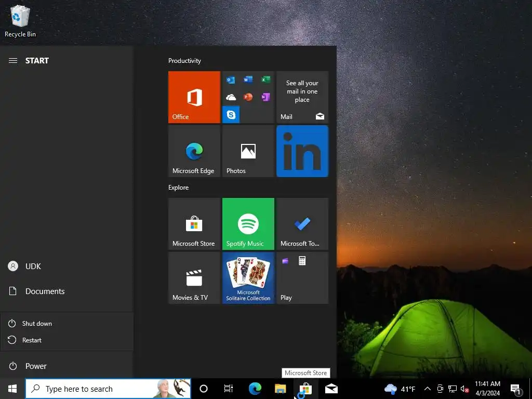Open the muted volume tray icon

464,389
